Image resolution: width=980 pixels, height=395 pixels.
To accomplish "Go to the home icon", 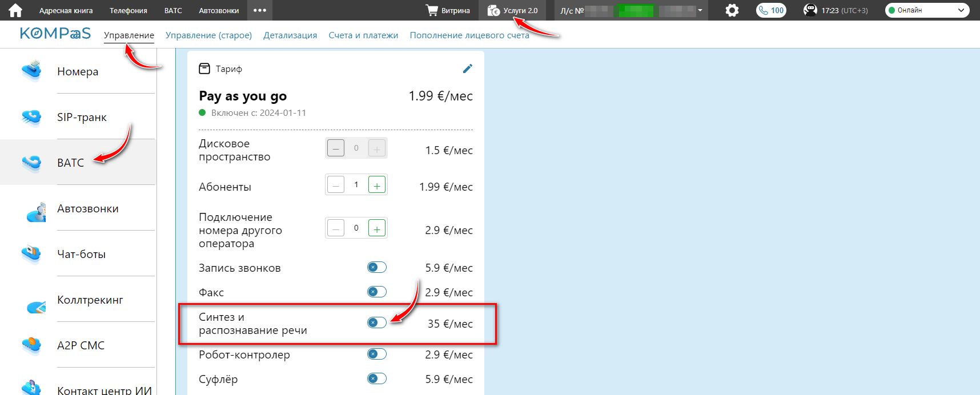I will click(15, 10).
